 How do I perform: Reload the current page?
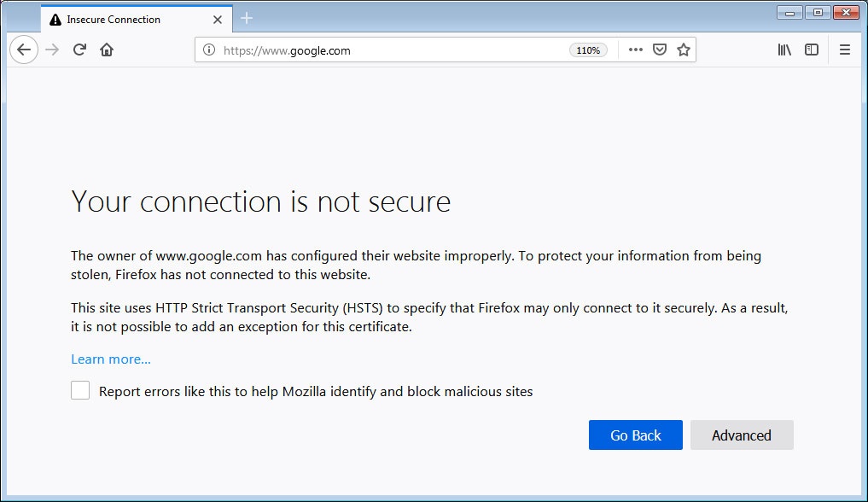coord(79,50)
